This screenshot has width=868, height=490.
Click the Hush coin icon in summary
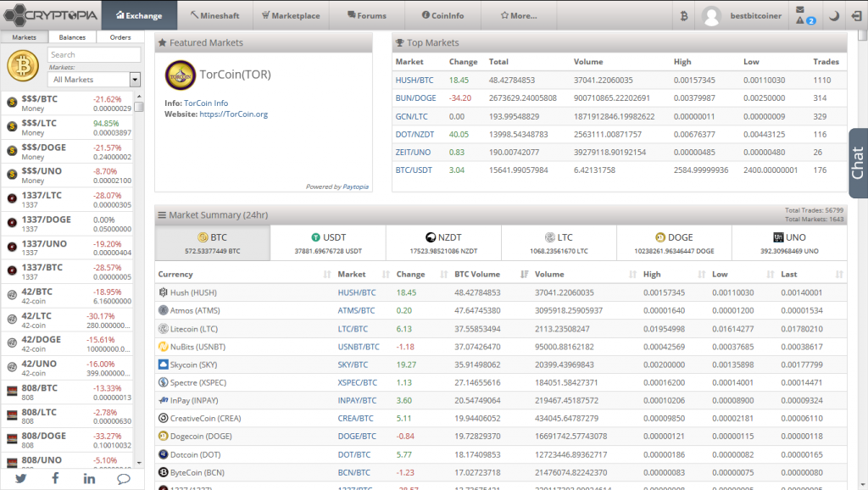(x=164, y=292)
